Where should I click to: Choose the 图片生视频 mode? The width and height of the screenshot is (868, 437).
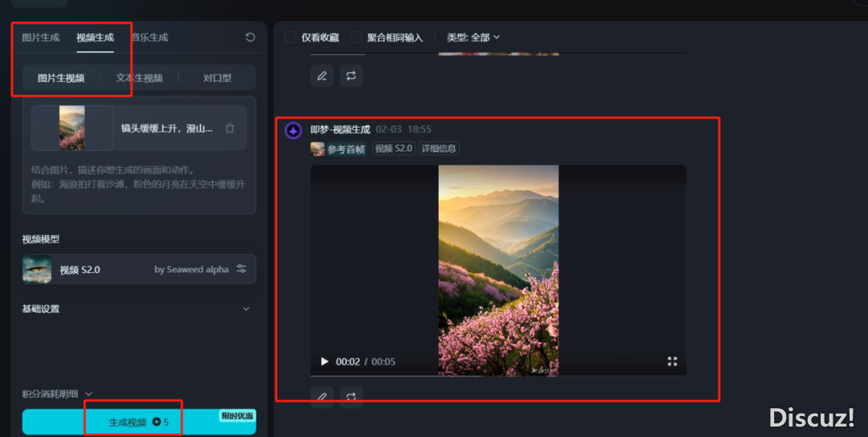(x=61, y=78)
